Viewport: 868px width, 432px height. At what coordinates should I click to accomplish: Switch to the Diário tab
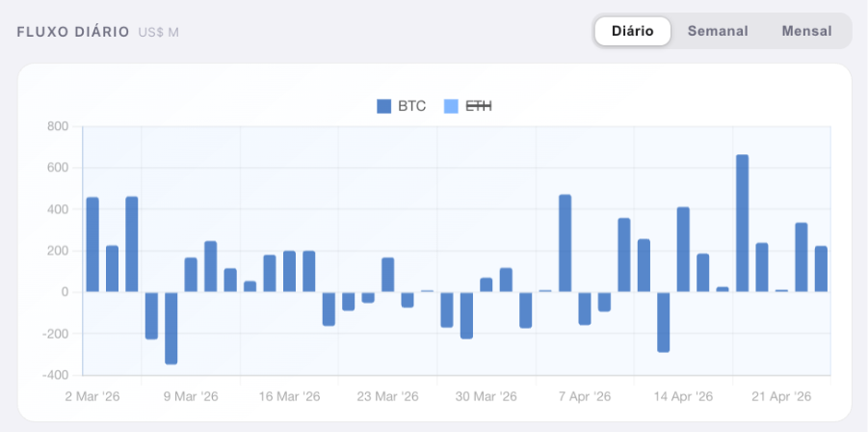coord(632,31)
